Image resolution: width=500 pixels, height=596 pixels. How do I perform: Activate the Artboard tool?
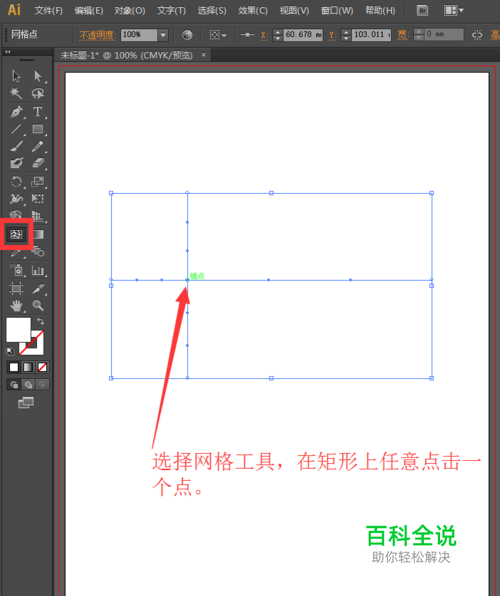click(x=16, y=289)
